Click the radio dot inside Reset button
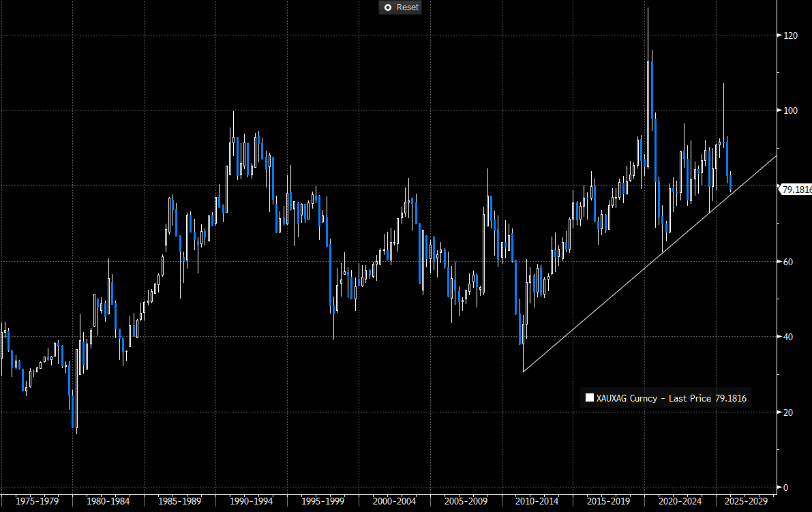 click(x=388, y=7)
